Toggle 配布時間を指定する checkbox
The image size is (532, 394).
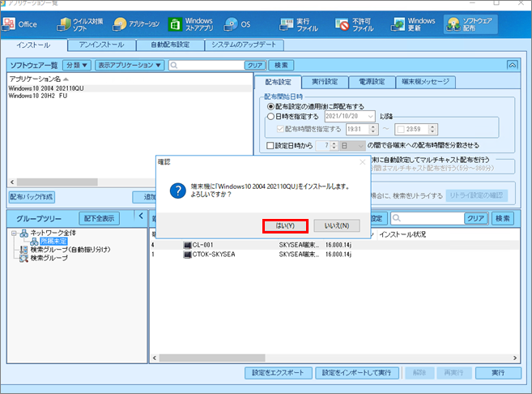(280, 129)
